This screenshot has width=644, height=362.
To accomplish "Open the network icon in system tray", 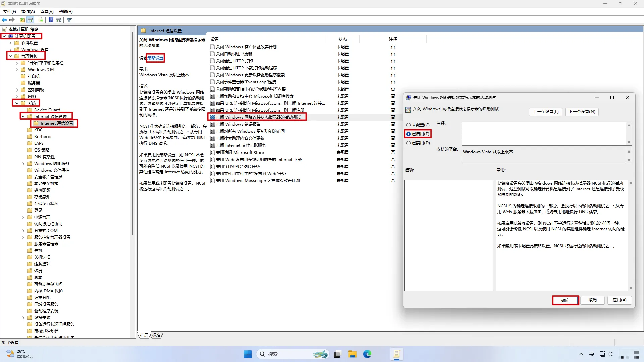I will point(602,354).
